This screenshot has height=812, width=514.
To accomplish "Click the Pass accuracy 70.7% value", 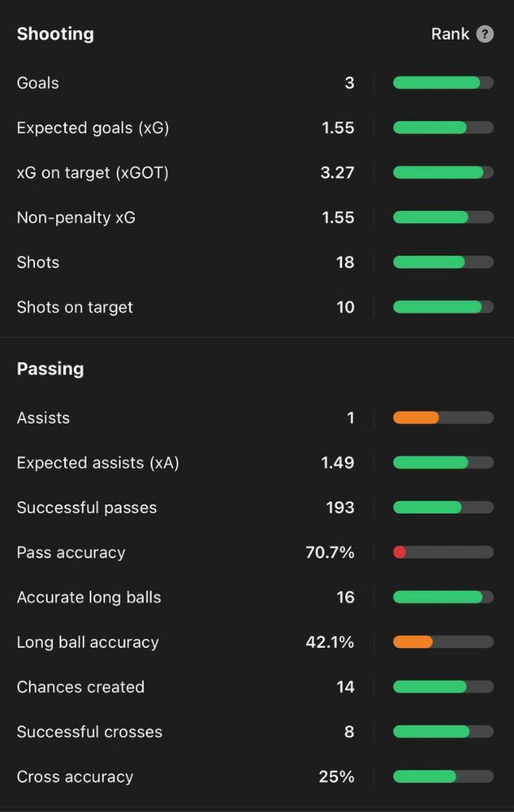I will coord(330,552).
